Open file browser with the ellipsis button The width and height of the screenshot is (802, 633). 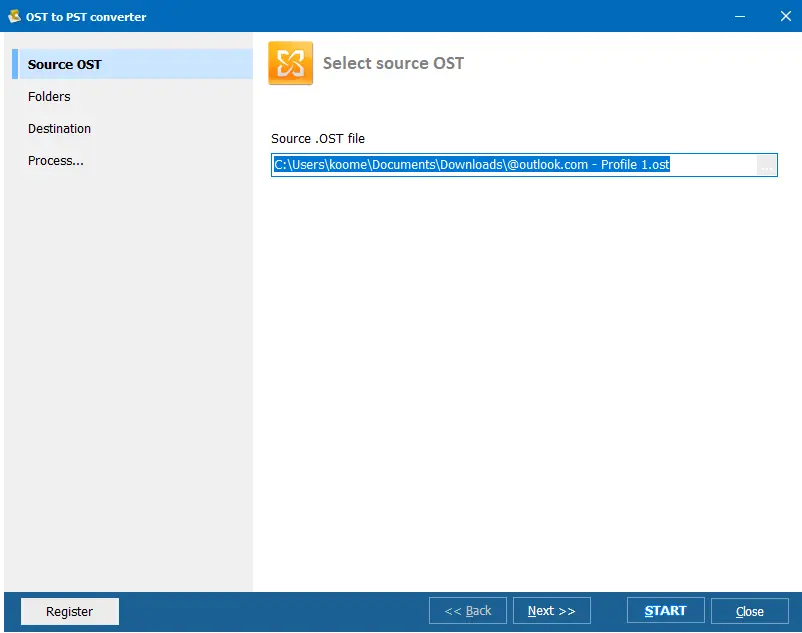pyautogui.click(x=766, y=166)
